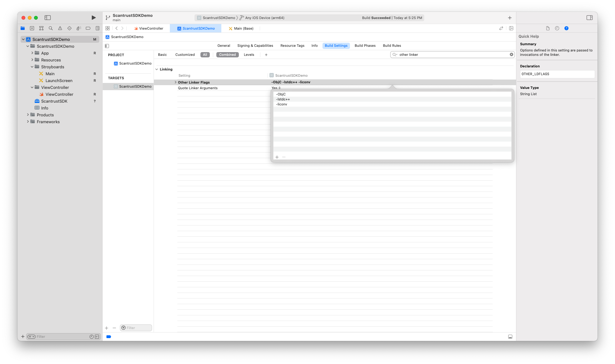Add a build setting with plus
This screenshot has width=615, height=364.
(266, 55)
